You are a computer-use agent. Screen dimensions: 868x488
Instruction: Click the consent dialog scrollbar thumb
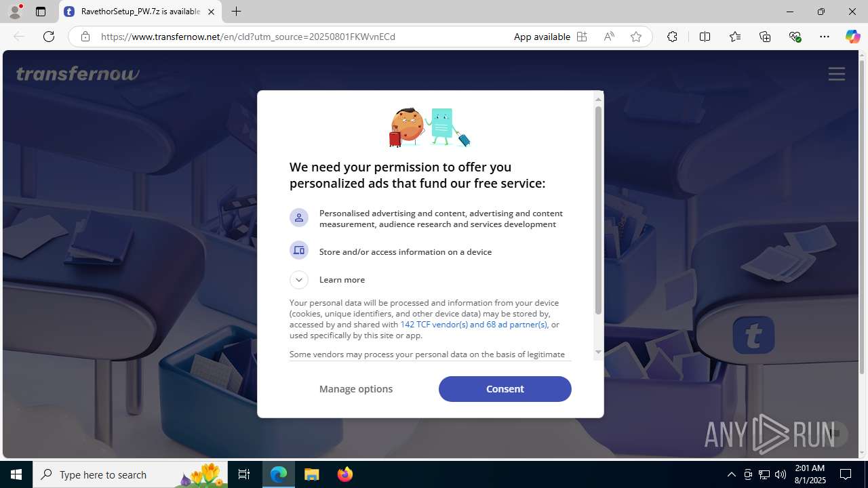pyautogui.click(x=598, y=210)
